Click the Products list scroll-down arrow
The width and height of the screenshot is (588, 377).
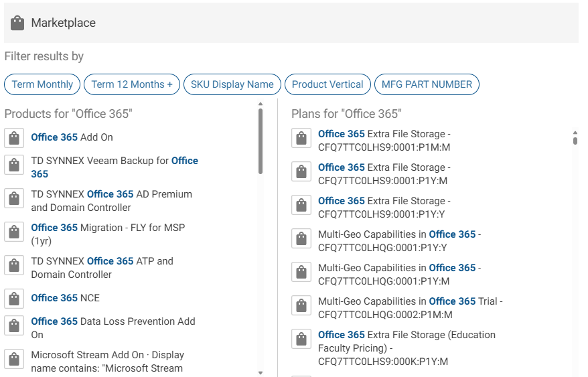coord(261,373)
